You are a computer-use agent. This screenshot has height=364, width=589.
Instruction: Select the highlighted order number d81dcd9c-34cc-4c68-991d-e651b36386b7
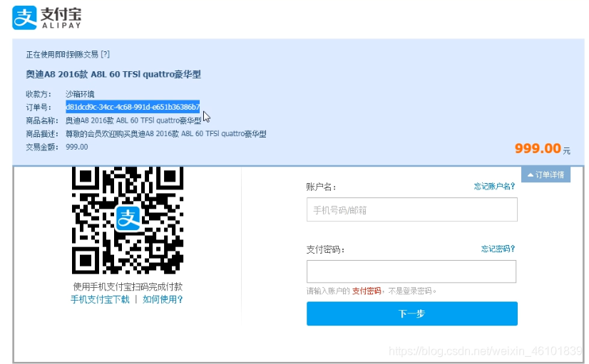133,107
